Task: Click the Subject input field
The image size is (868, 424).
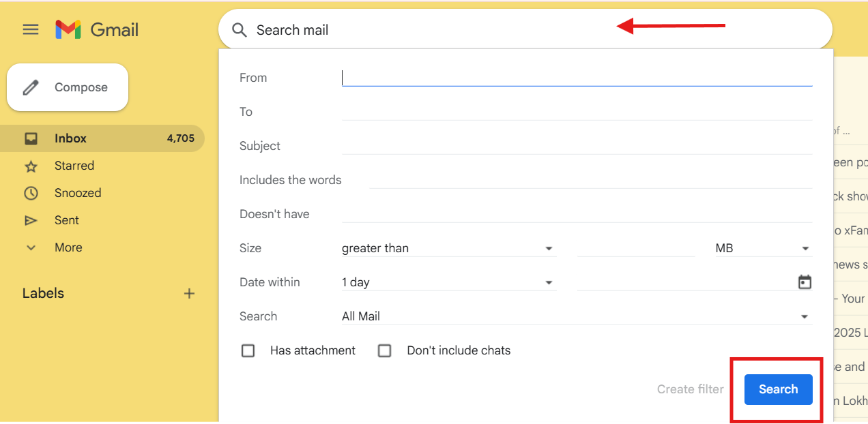Action: pyautogui.click(x=577, y=146)
